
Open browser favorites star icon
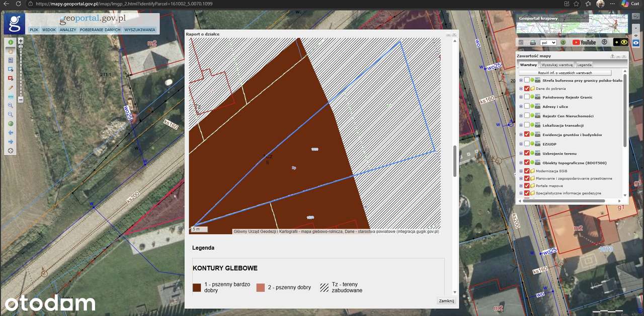[575, 4]
